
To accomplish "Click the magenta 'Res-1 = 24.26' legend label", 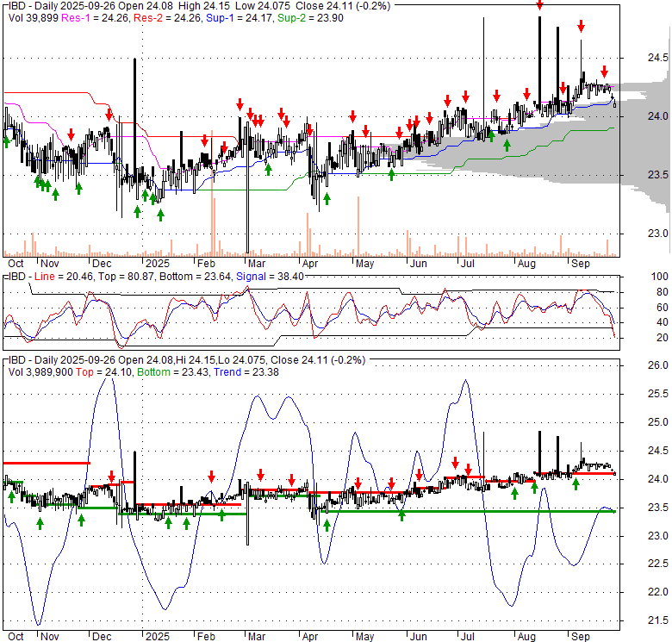I will (x=95, y=18).
